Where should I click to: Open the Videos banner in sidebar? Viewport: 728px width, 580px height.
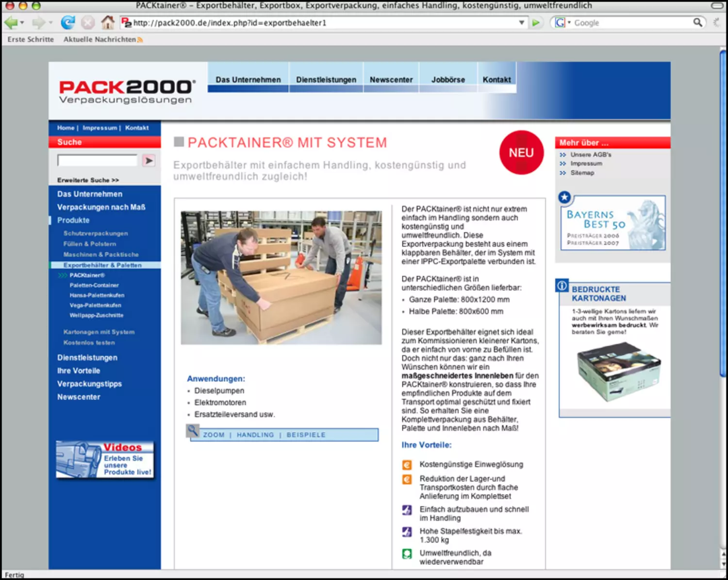105,460
